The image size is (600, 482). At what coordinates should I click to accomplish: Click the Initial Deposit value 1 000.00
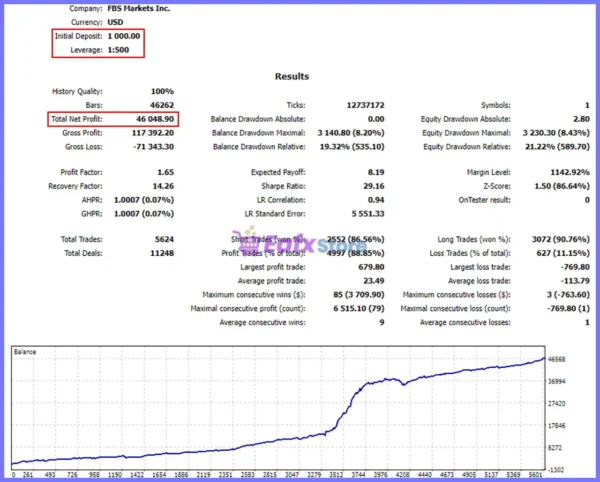tap(124, 36)
